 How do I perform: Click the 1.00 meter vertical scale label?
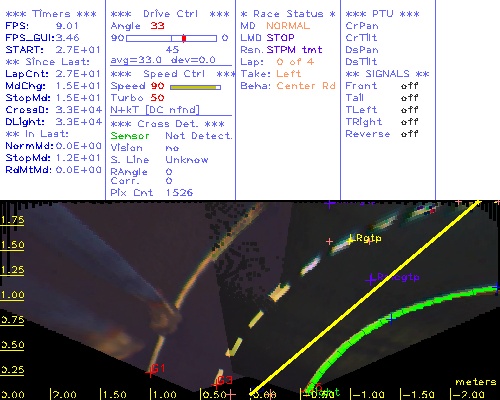[12, 295]
